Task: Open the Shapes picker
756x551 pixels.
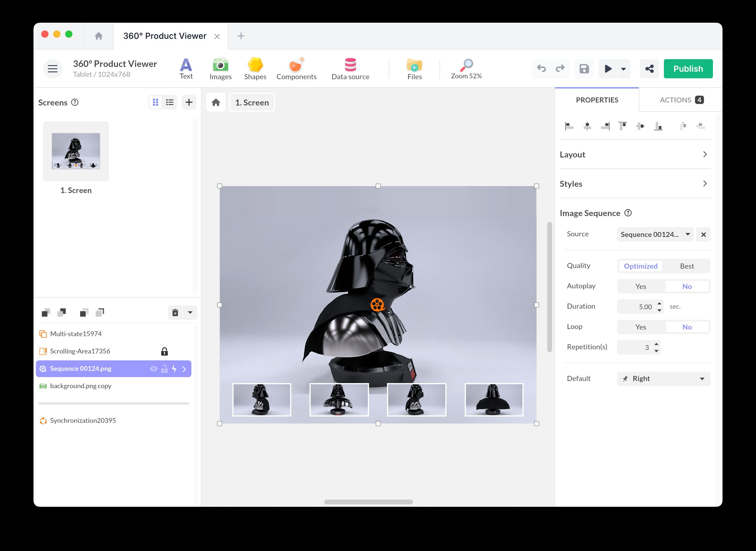Action: tap(255, 68)
